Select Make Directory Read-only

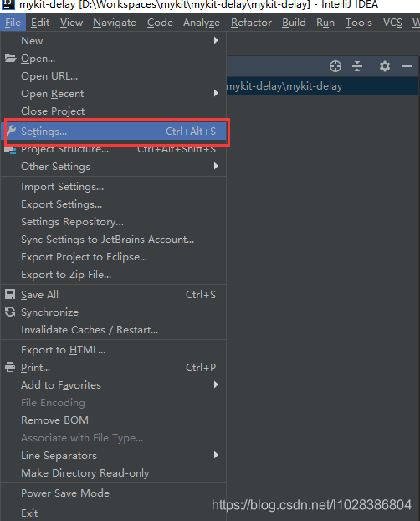(114, 472)
